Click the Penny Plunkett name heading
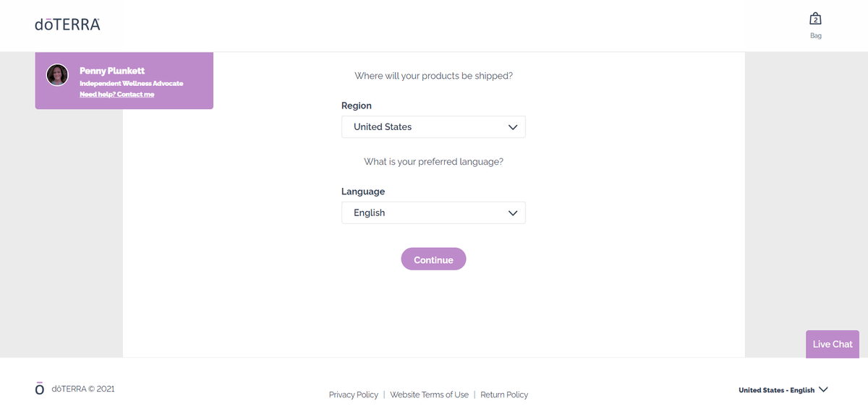This screenshot has height=409, width=868. click(x=112, y=71)
